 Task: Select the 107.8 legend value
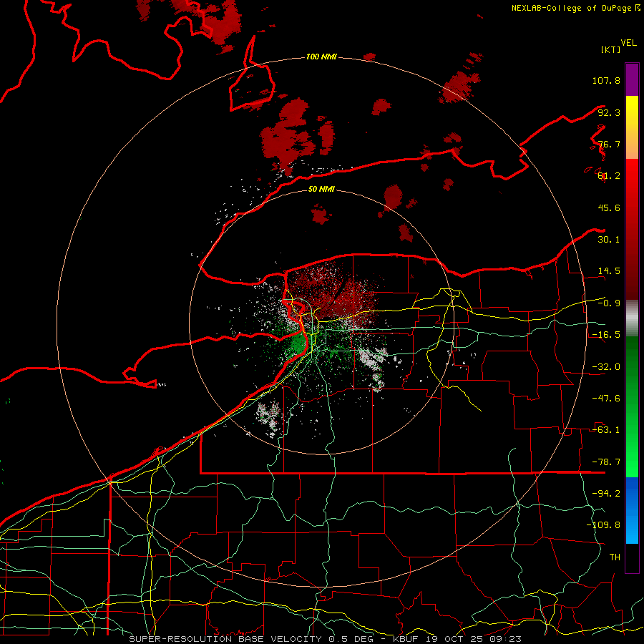606,80
